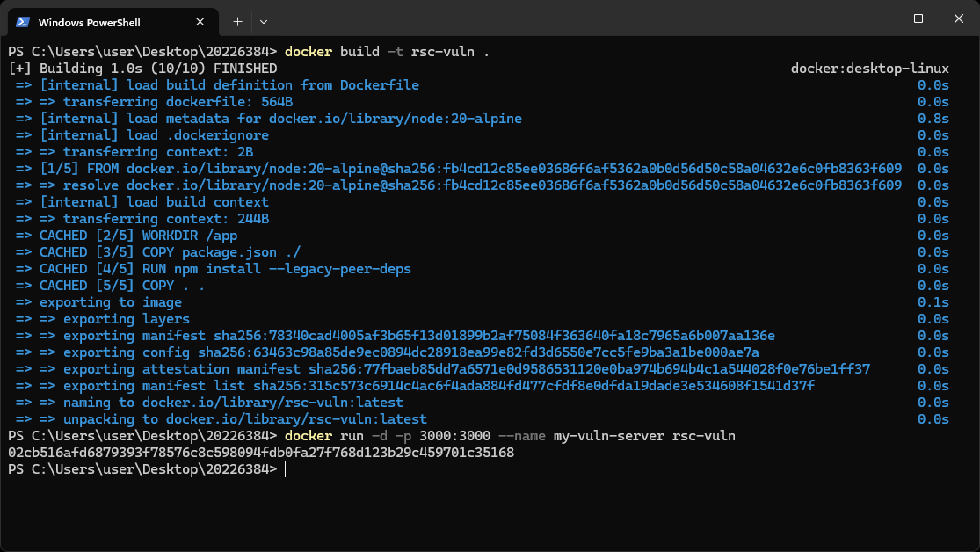This screenshot has width=980, height=552.
Task: Minimize the terminal window
Action: pos(878,18)
